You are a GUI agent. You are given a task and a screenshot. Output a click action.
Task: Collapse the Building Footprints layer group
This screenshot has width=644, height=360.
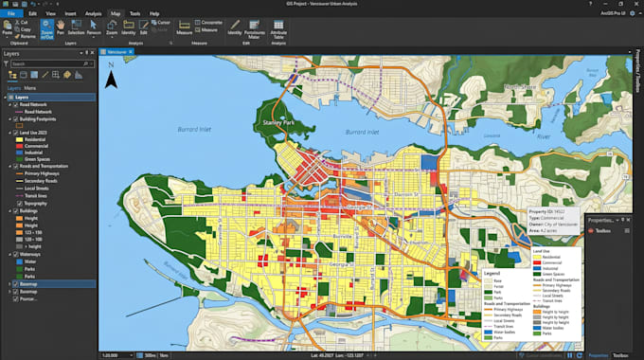(10, 119)
